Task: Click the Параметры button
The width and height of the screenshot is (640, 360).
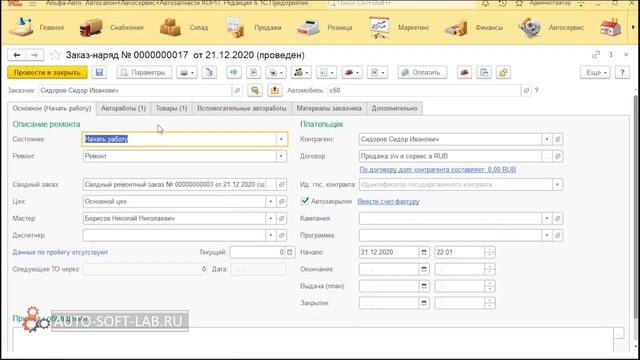Action: point(144,72)
